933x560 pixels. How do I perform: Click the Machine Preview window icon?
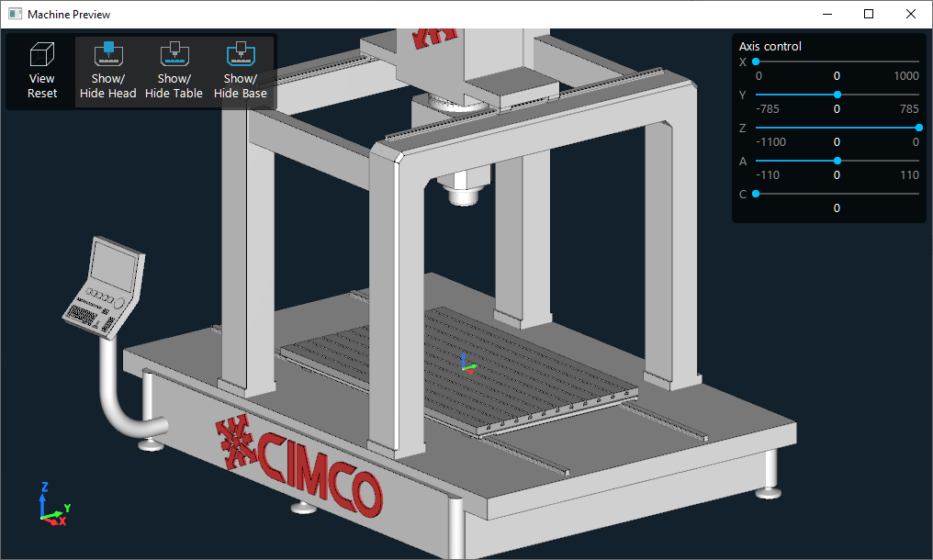(x=15, y=15)
